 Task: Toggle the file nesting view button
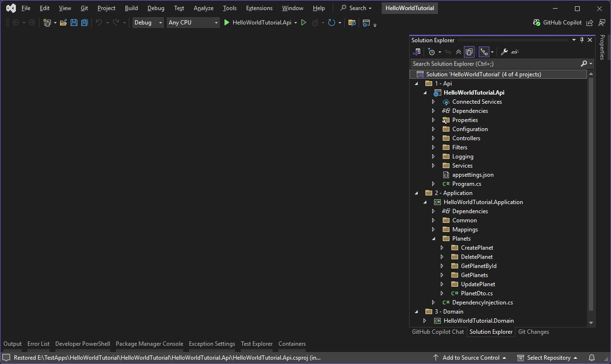[484, 52]
